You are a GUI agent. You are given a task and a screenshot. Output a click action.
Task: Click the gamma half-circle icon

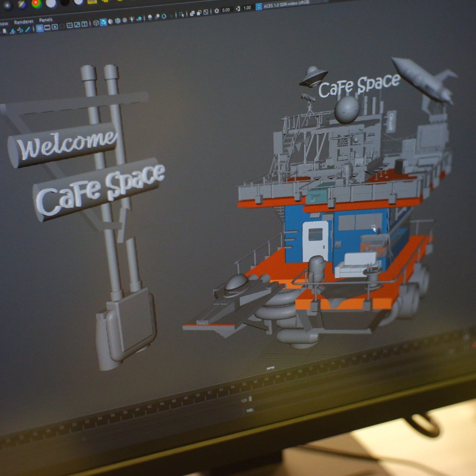tap(238, 9)
